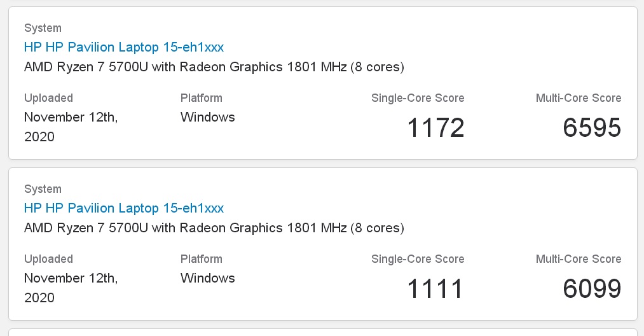Click the single-core score 1111
The image size is (644, 336).
point(435,288)
